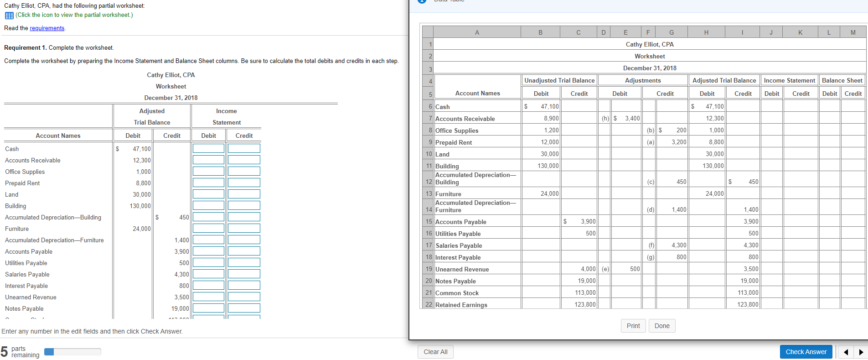Viewport: 868px width, 360px height.
Task: Click the Cash cell in data table
Action: pos(477,106)
